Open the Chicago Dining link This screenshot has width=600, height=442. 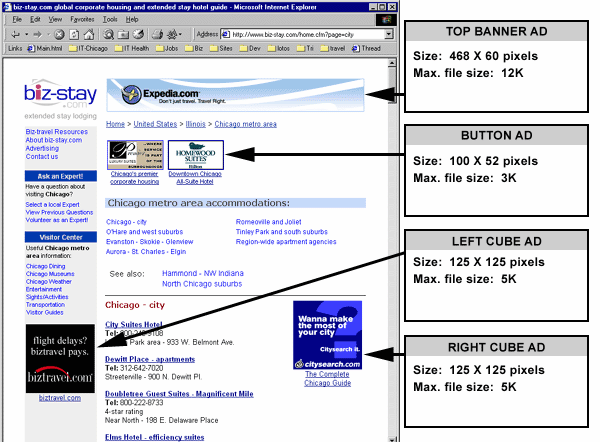[46, 266]
